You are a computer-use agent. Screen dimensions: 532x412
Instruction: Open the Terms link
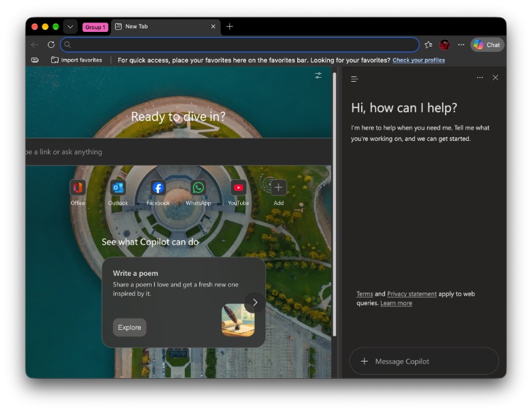click(364, 294)
